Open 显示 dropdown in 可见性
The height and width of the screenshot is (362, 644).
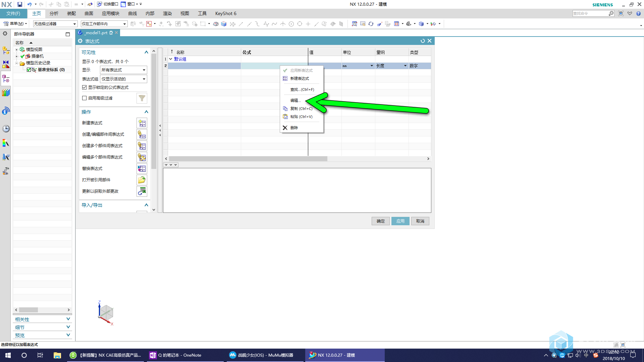[123, 70]
